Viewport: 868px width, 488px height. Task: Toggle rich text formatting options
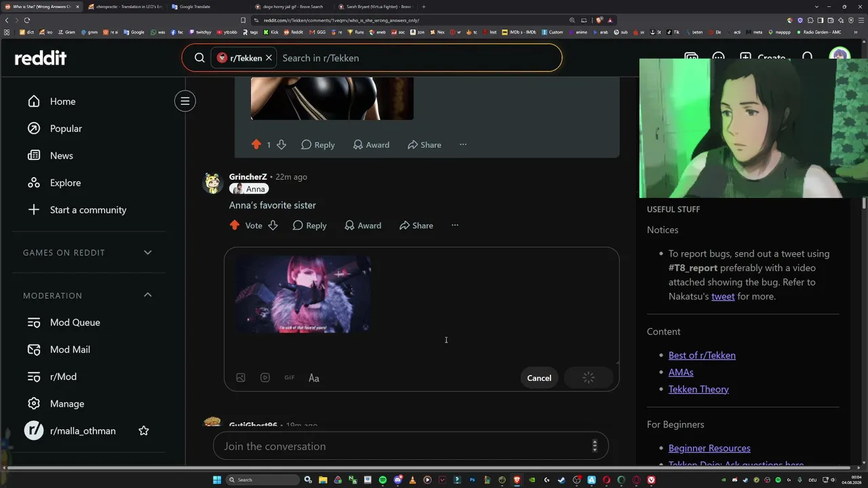pyautogui.click(x=314, y=378)
